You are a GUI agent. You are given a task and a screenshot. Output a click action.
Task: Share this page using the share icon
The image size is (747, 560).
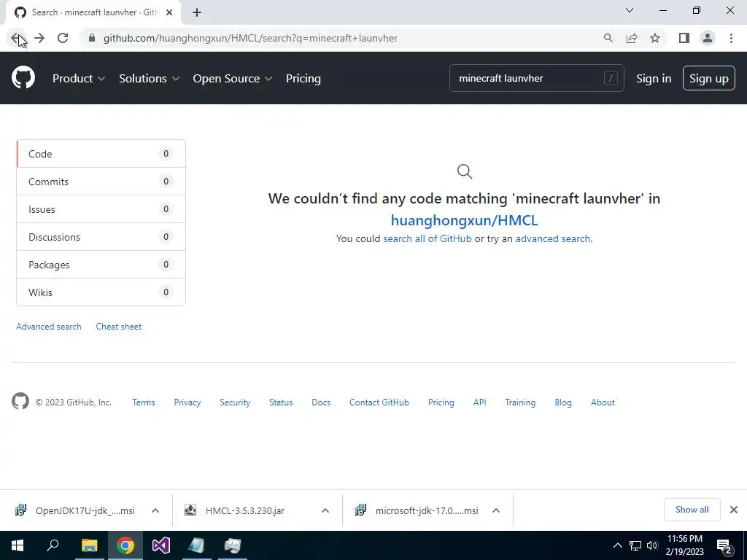tap(632, 38)
